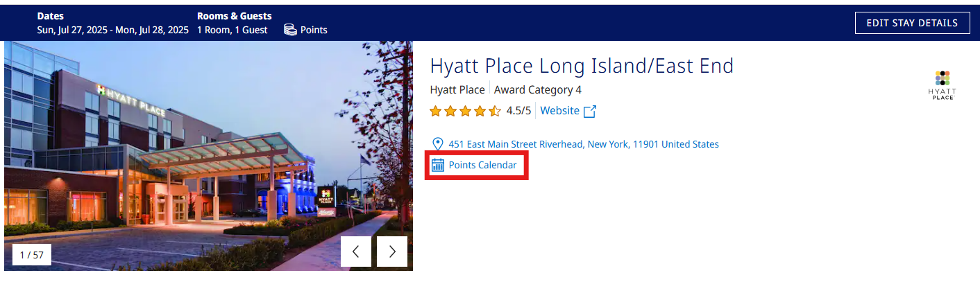Image resolution: width=980 pixels, height=282 pixels.
Task: Click the 4.5/5 rating score
Action: coord(518,111)
